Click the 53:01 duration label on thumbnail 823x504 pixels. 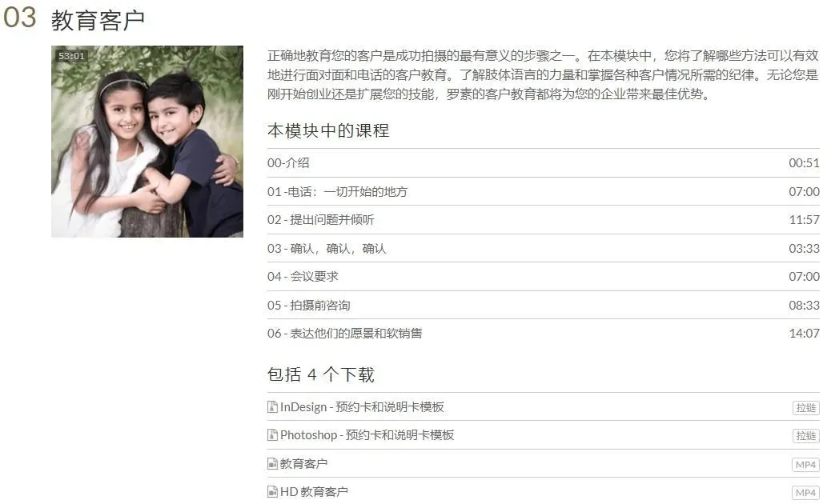[71, 56]
